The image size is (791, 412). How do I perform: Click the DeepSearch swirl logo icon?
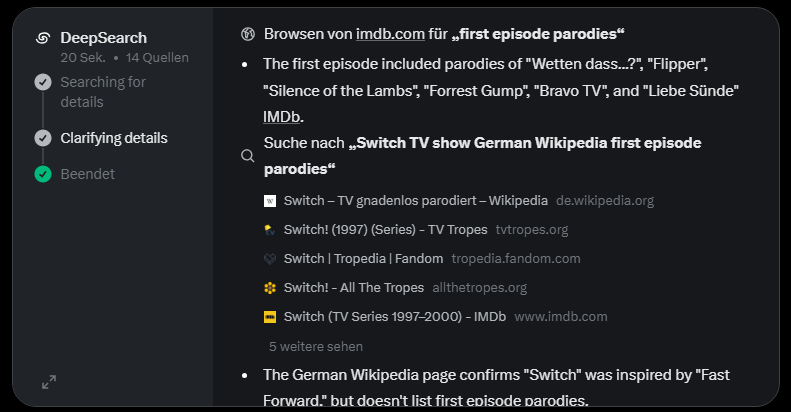coord(43,38)
